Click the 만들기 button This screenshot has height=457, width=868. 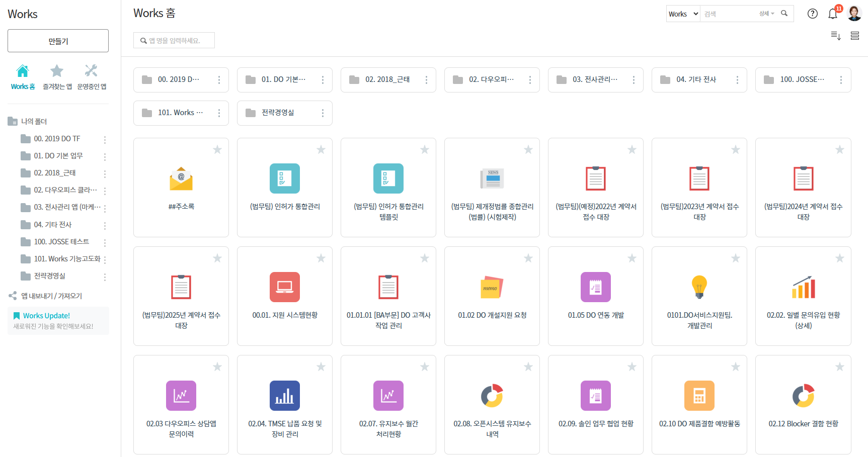tap(58, 41)
